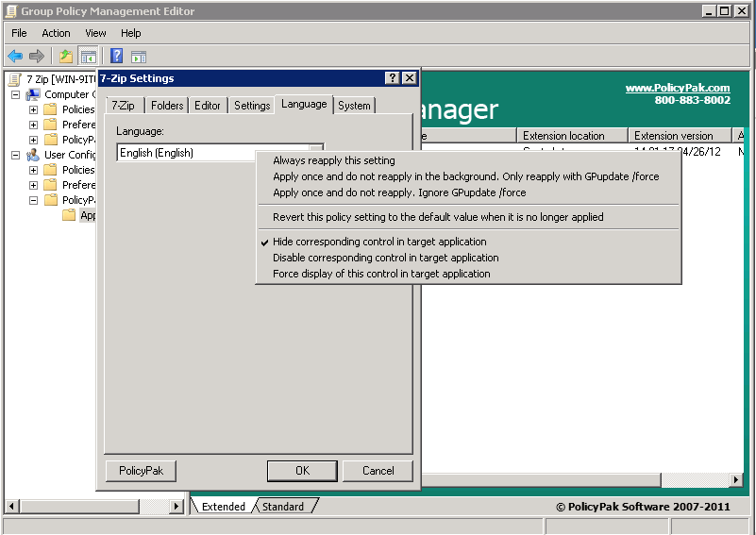Screen dimensions: 756x535
Task: Toggle Hide corresponding control in target application
Action: (x=379, y=242)
